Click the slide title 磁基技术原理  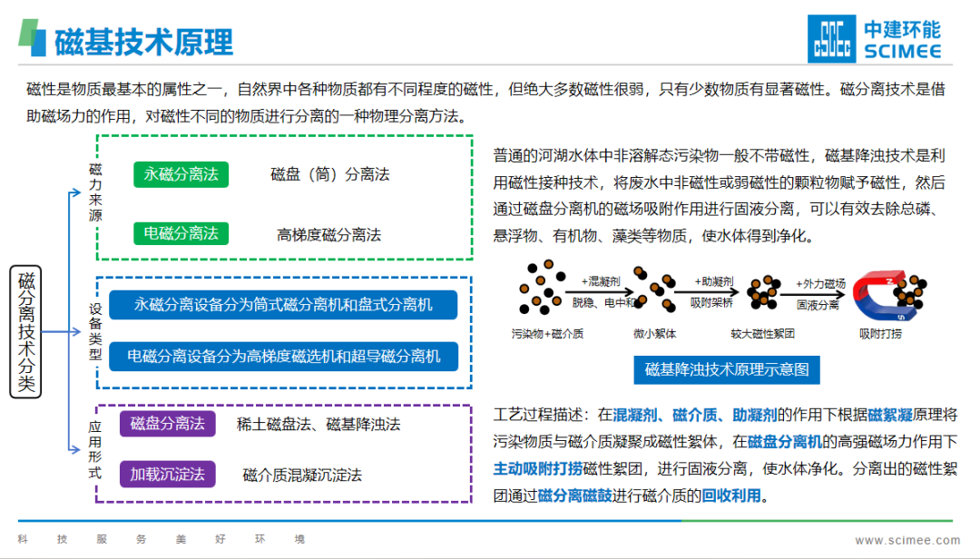click(143, 42)
